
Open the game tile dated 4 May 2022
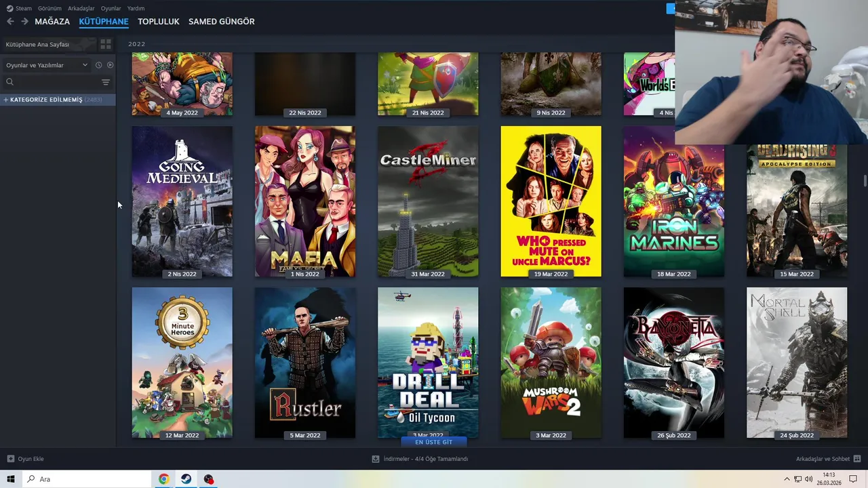pos(182,84)
